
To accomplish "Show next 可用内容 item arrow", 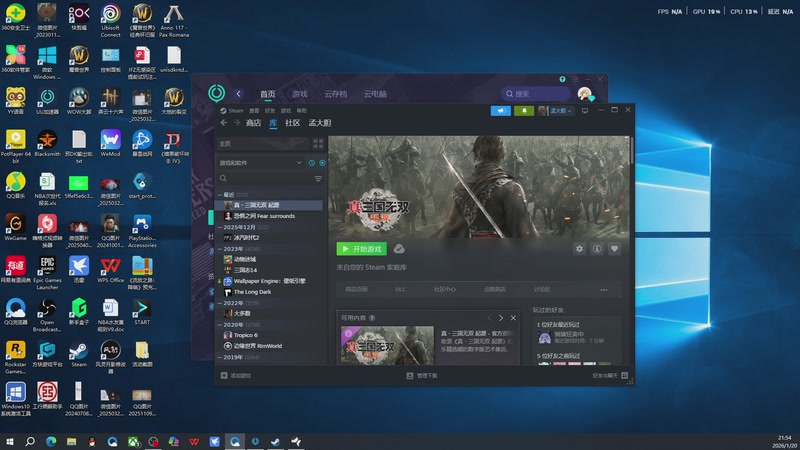I will point(501,318).
